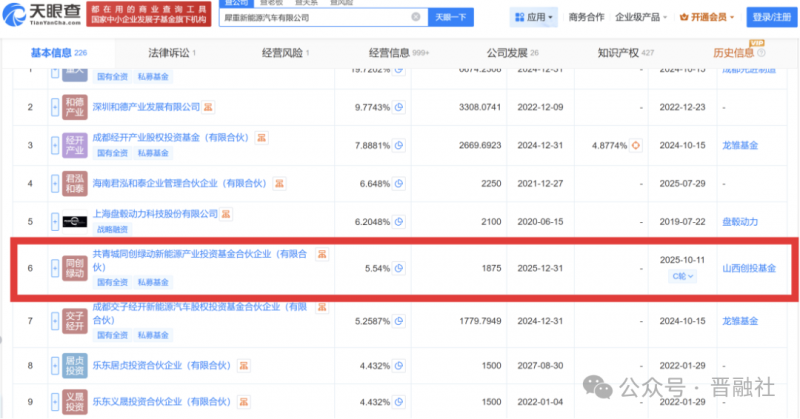Screen dimensions: 800x419
Task: Click share history icon next to 8th row 4.432%
Action: click(399, 365)
